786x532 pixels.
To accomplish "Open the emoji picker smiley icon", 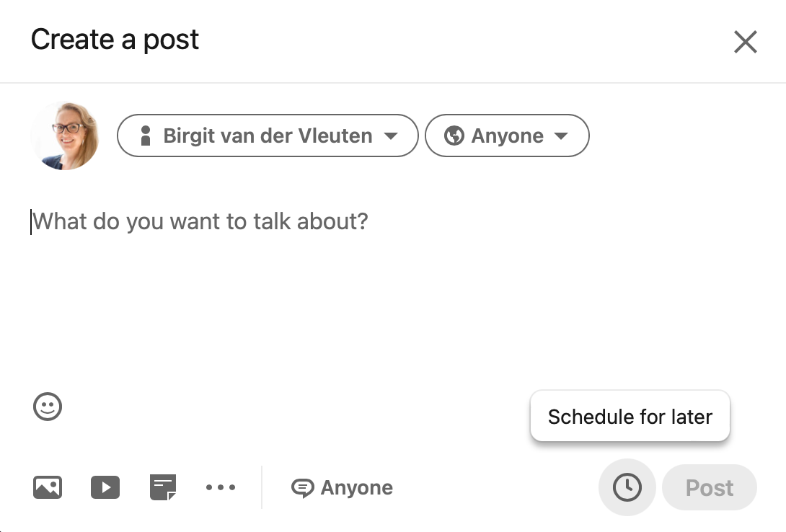I will pyautogui.click(x=48, y=407).
